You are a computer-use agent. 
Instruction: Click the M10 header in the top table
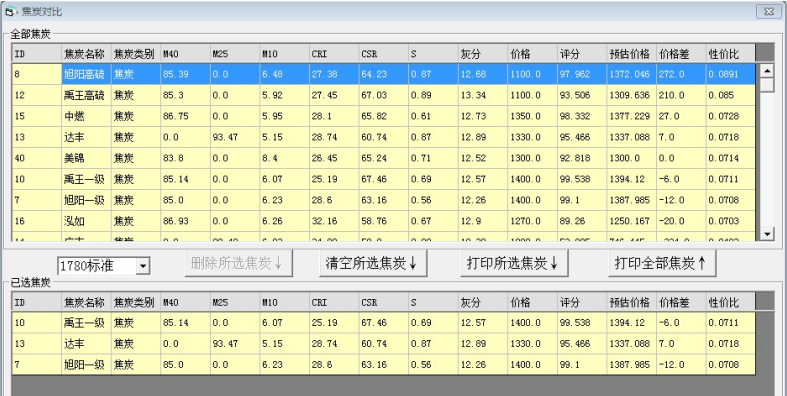285,54
